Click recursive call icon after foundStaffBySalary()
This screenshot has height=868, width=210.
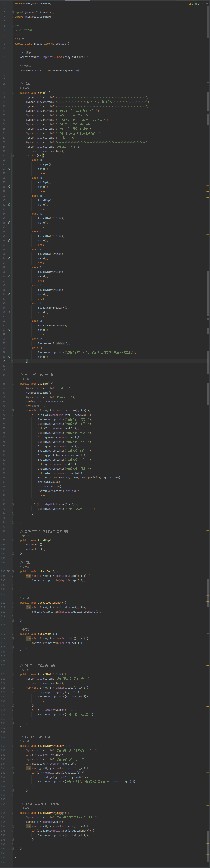click(9, 312)
